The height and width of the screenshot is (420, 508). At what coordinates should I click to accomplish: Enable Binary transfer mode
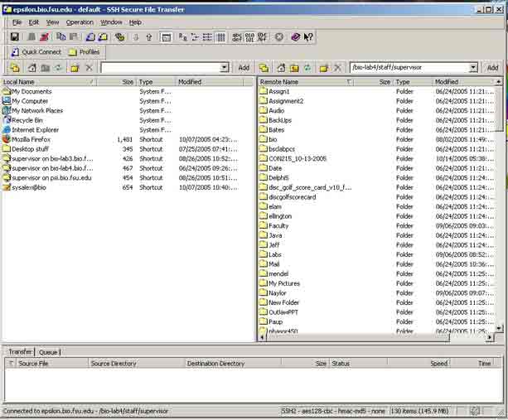tap(249, 37)
